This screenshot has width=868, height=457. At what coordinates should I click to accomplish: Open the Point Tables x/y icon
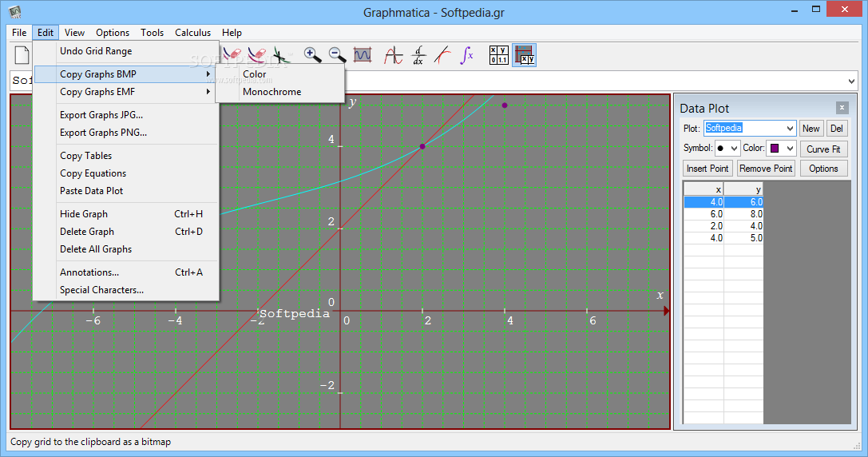click(499, 55)
